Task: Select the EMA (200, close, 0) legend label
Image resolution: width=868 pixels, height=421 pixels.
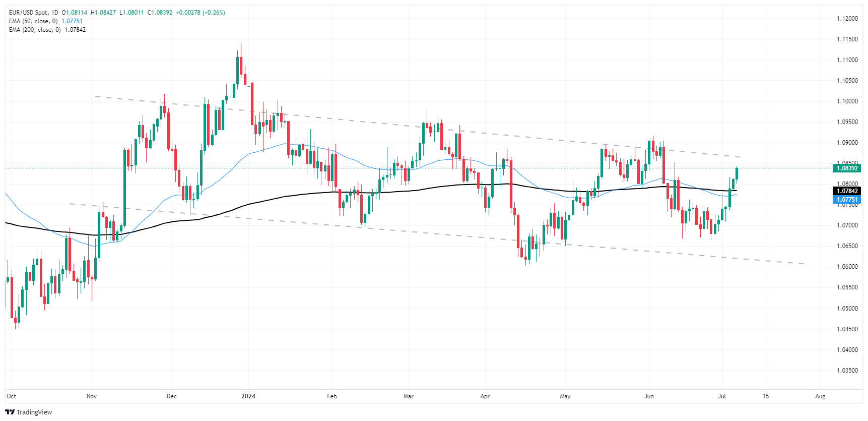Action: point(35,30)
